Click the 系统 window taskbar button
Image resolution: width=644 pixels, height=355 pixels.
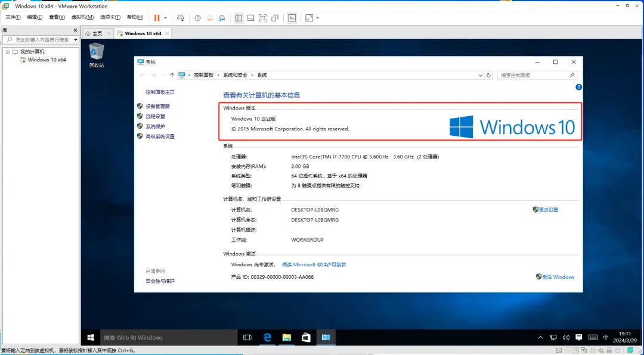(x=326, y=337)
